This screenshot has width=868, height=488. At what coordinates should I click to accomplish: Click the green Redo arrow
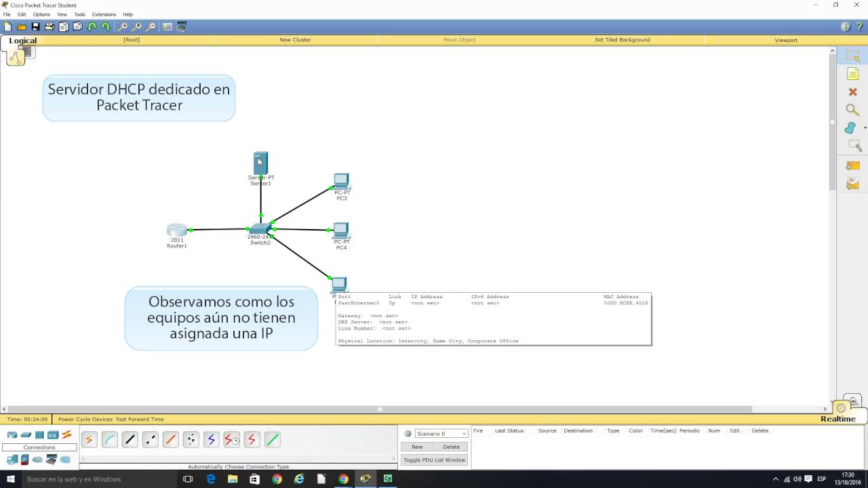(105, 26)
